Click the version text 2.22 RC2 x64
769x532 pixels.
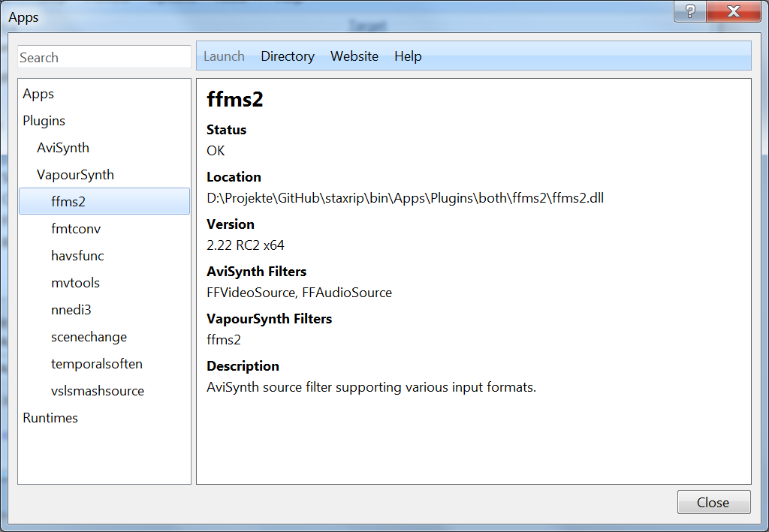click(x=246, y=245)
